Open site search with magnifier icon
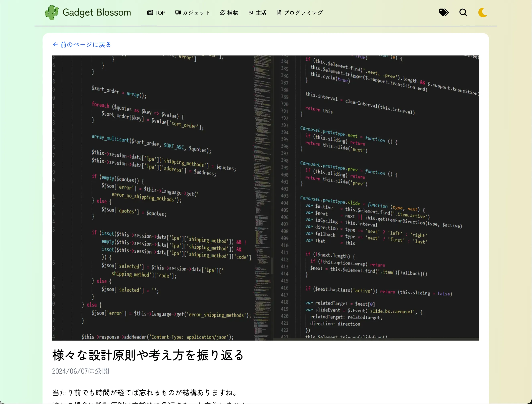The height and width of the screenshot is (404, 532). tap(463, 12)
